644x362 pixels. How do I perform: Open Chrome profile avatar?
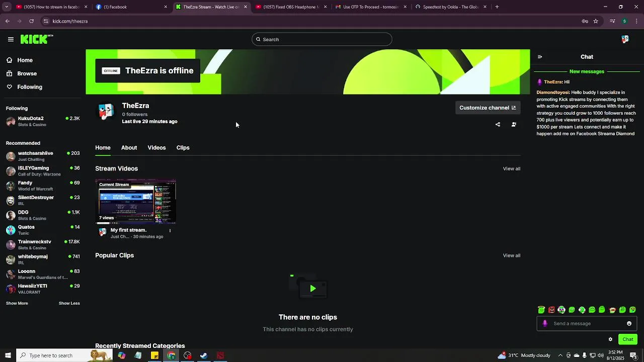pyautogui.click(x=624, y=21)
